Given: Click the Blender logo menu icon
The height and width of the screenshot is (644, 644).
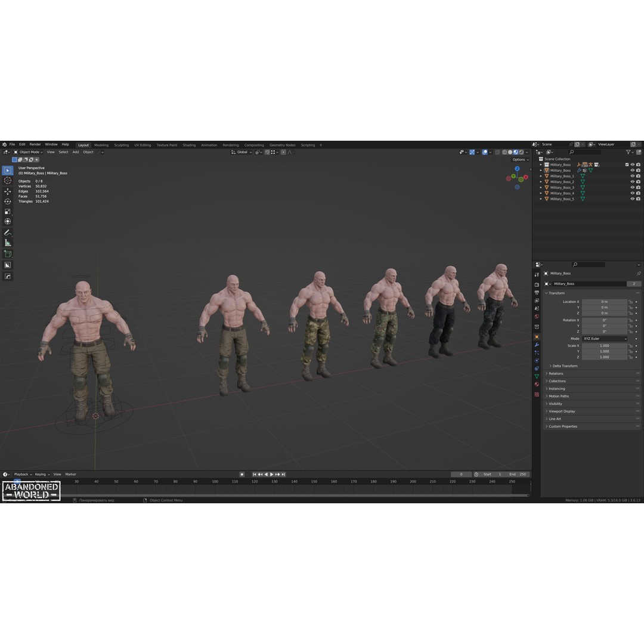Looking at the screenshot, I should (4, 144).
